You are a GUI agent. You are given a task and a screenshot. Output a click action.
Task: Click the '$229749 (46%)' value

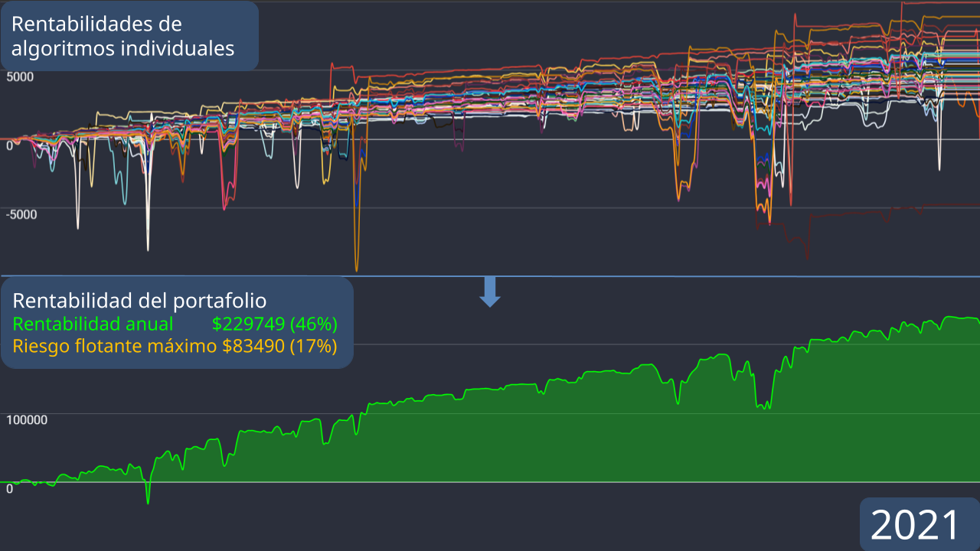pos(274,324)
